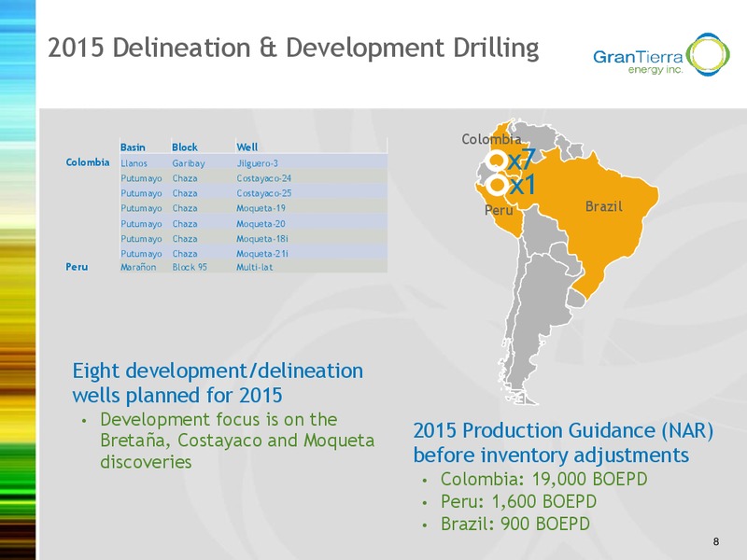This screenshot has width=747, height=560.
Task: Select the 'Moqueta-20' well cell
Action: pyautogui.click(x=261, y=224)
